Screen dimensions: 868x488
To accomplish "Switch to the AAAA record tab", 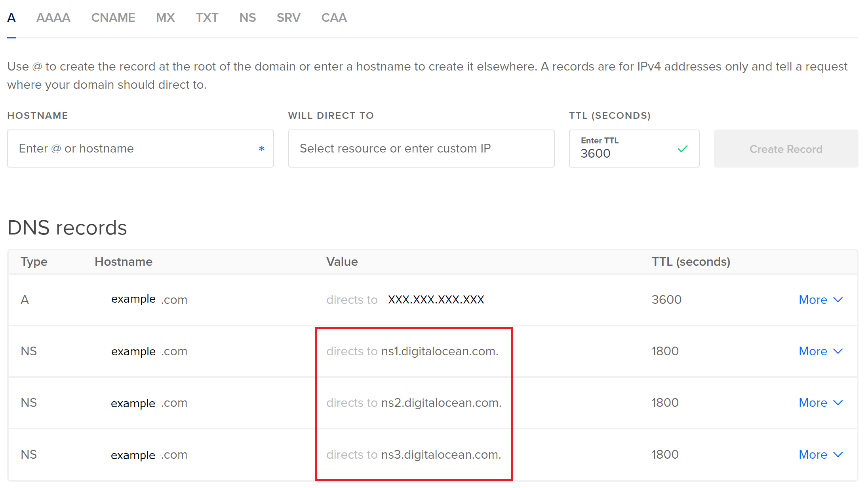I will coord(53,18).
